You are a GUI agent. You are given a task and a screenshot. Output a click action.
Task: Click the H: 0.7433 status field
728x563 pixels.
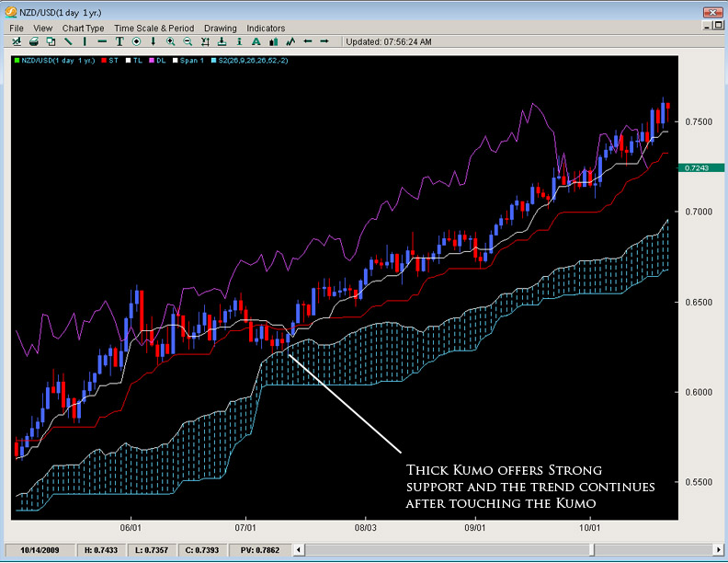pos(101,550)
